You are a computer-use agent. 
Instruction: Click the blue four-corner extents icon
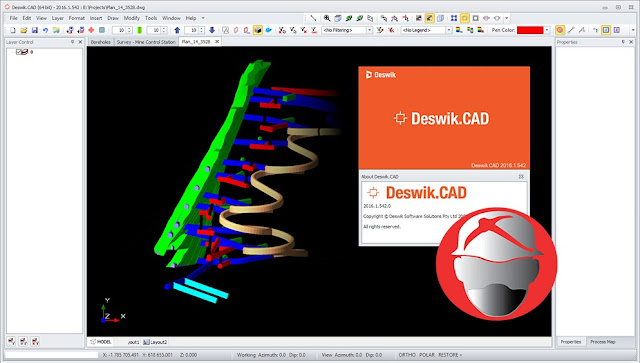454,18
